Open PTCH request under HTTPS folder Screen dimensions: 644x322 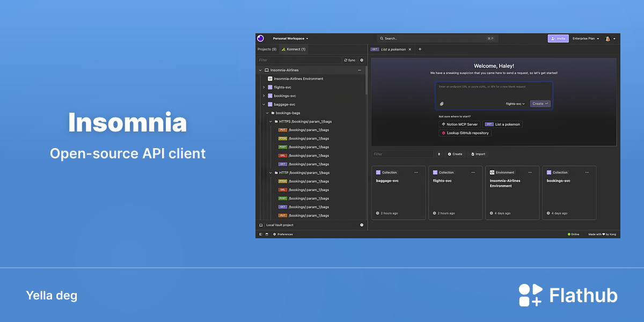[x=304, y=138]
